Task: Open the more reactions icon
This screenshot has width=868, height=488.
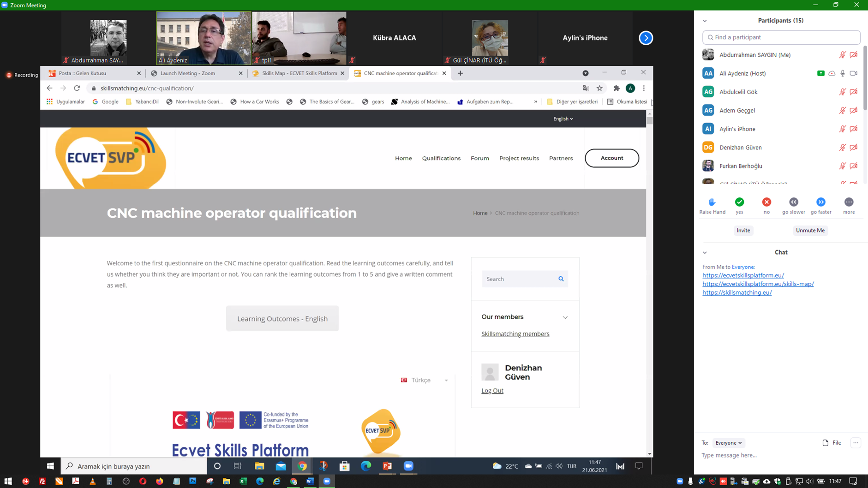Action: tap(849, 202)
